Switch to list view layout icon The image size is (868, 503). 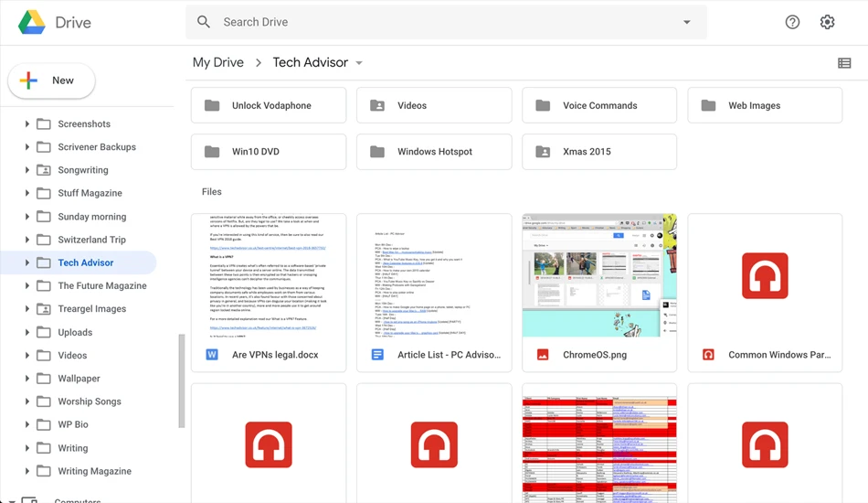844,63
